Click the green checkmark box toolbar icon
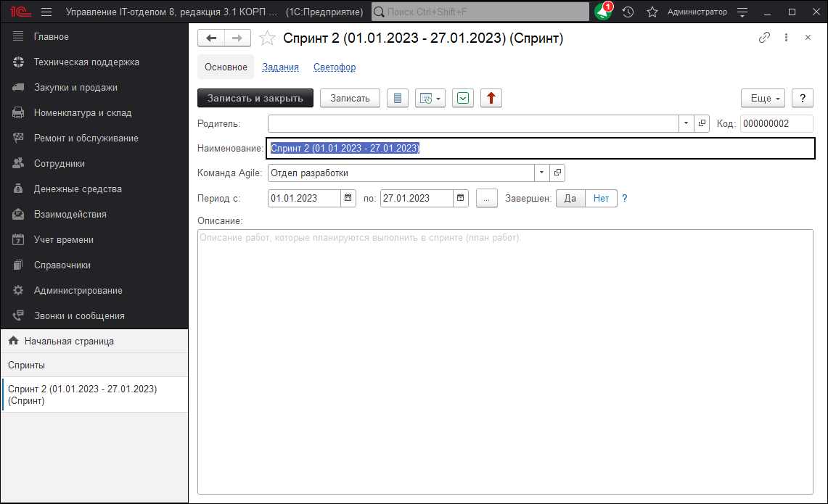 (463, 98)
